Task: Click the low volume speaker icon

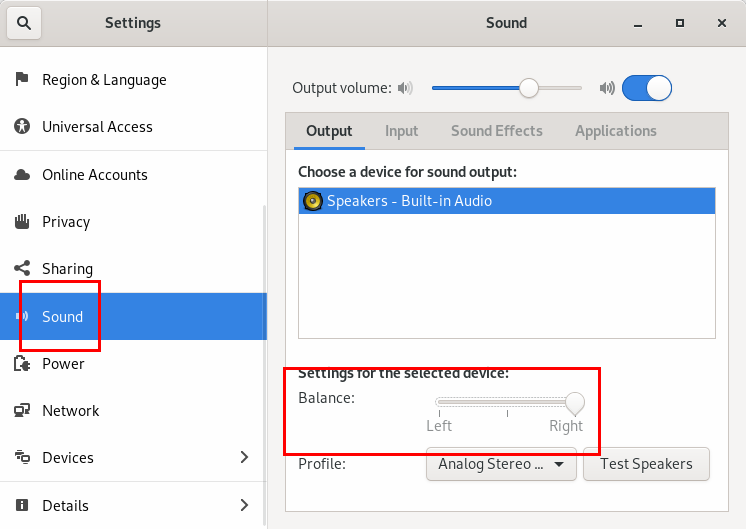Action: (405, 88)
